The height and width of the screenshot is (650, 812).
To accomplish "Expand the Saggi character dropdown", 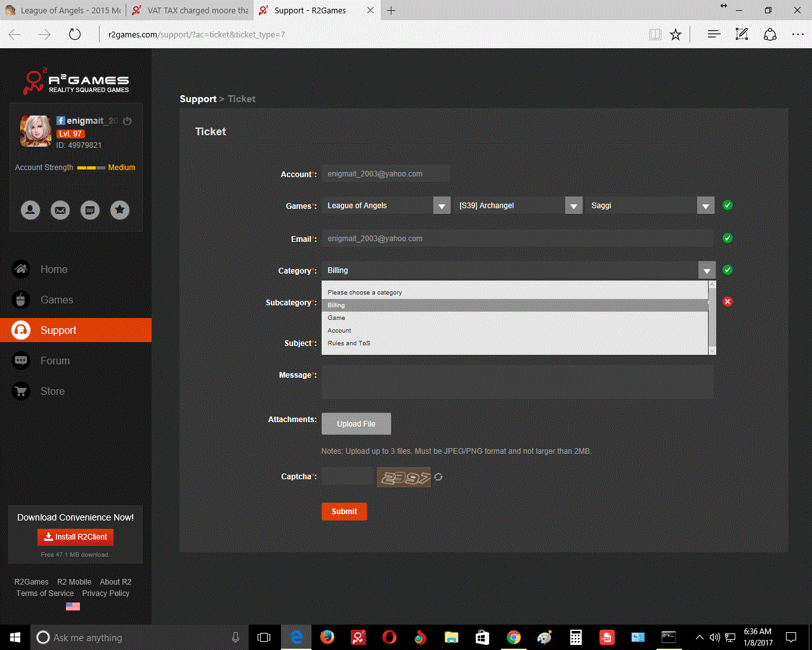I will pos(705,206).
